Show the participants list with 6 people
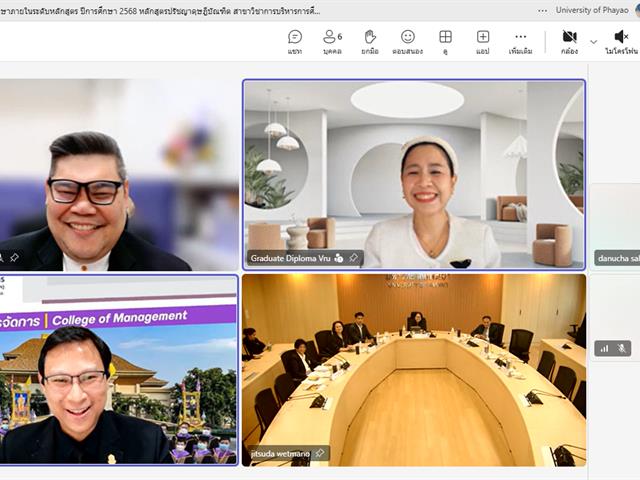 coord(332,42)
